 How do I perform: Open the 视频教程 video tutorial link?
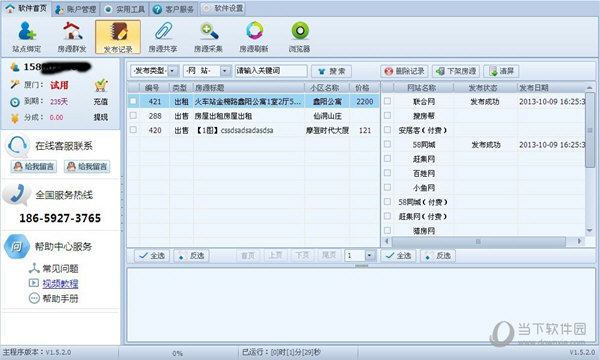60,283
